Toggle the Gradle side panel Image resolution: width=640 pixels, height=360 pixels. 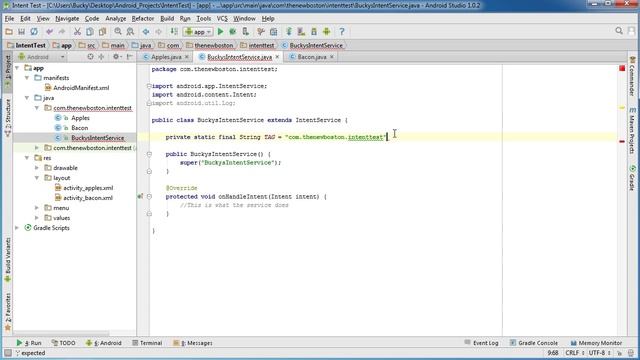coord(632,178)
